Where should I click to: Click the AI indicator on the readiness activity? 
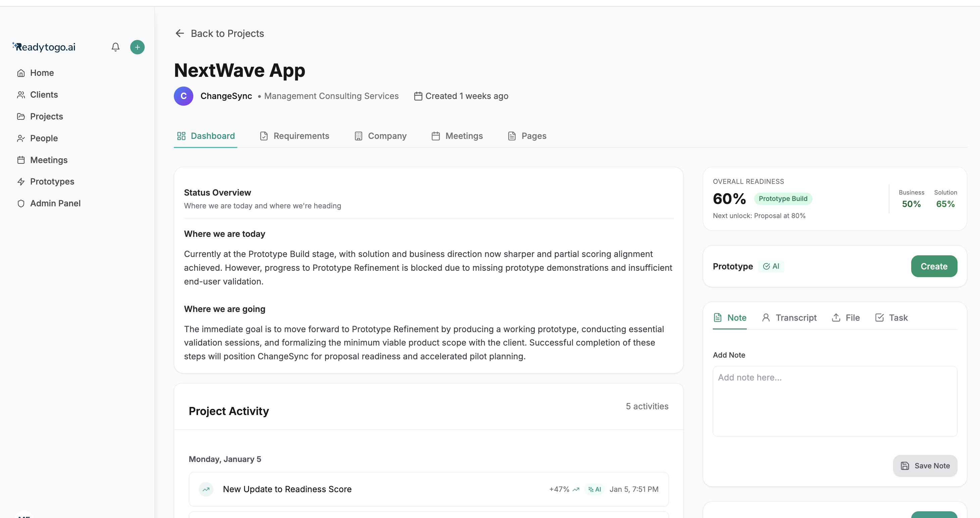point(595,489)
